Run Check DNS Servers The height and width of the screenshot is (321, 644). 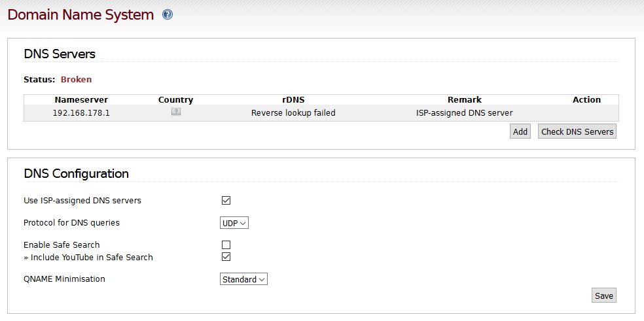point(577,131)
